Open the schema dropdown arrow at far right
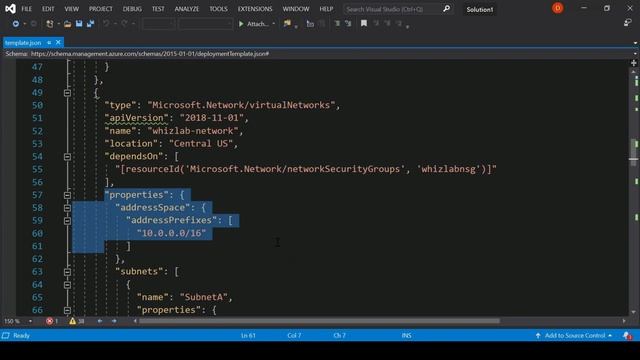This screenshot has width=640, height=360. coord(635,53)
